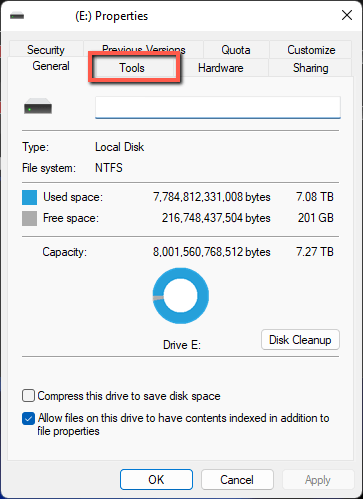The height and width of the screenshot is (499, 363).
Task: Uncheck Allow files to have contents indexed
Action: (x=28, y=418)
